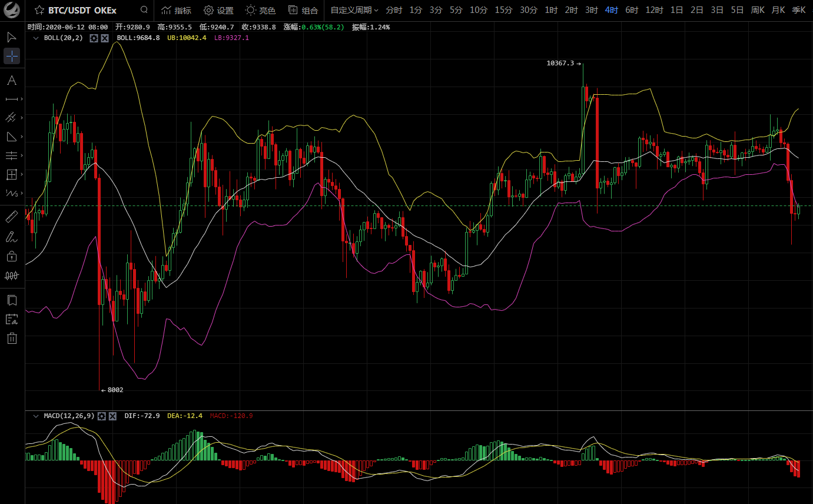Click the trash bin to delete drawings
The width and height of the screenshot is (813, 504).
point(12,338)
